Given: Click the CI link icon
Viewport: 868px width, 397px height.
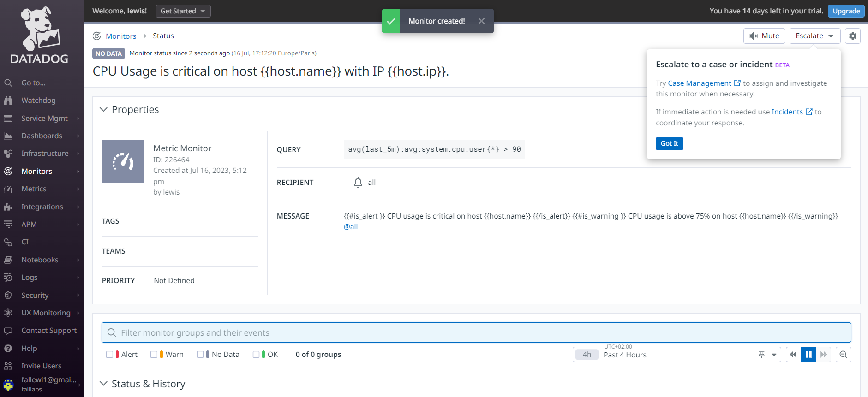Looking at the screenshot, I should coord(8,242).
